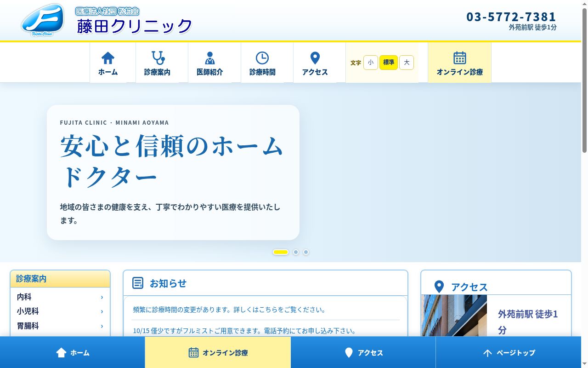Open オンライン診療 from the bottom bar label
Screen dimensions: 588x368
point(225,353)
